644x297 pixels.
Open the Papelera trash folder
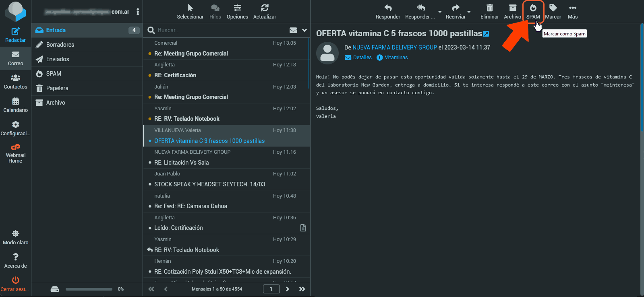click(87, 88)
